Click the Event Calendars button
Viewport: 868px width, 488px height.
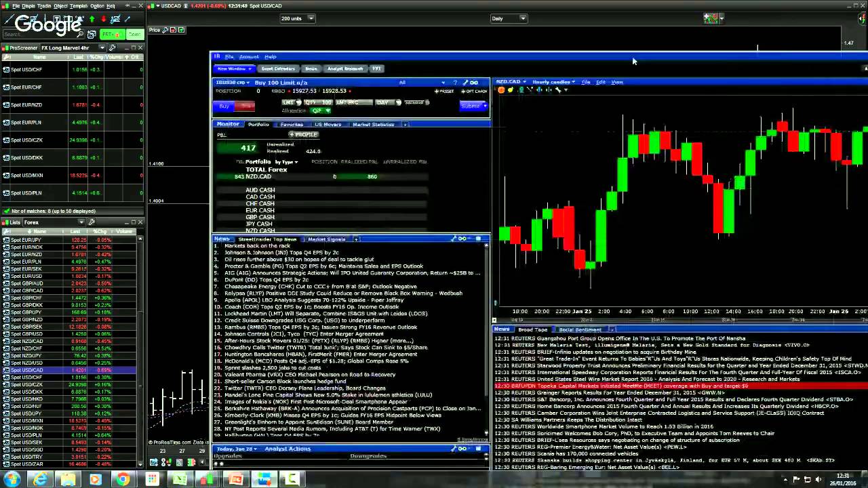pyautogui.click(x=278, y=68)
